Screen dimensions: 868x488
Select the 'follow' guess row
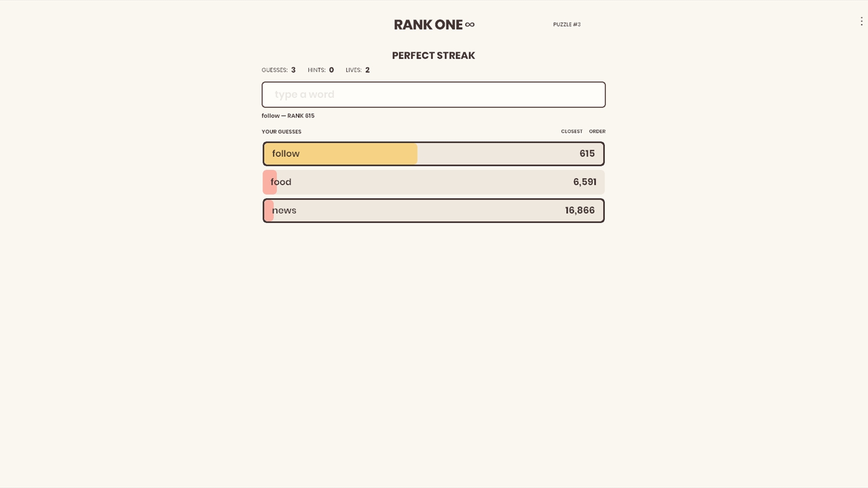coord(433,153)
